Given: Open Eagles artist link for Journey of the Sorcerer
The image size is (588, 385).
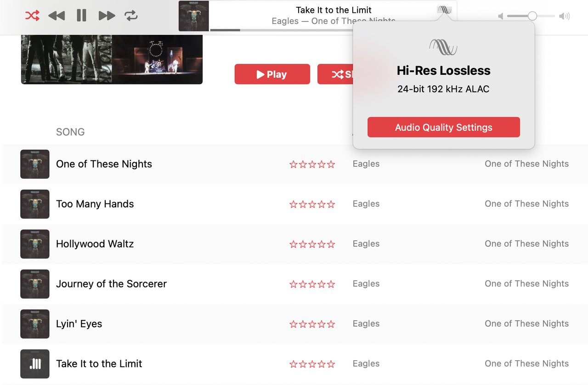Looking at the screenshot, I should point(366,284).
